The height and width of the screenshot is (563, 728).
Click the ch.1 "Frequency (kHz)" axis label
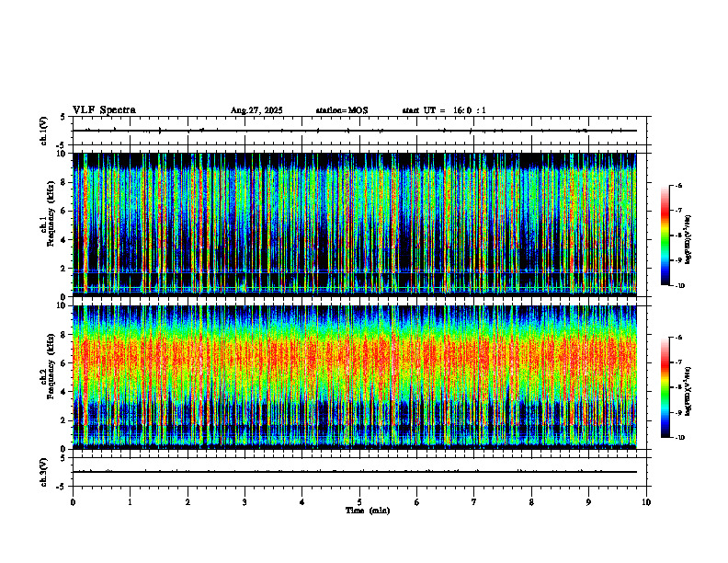51,214
